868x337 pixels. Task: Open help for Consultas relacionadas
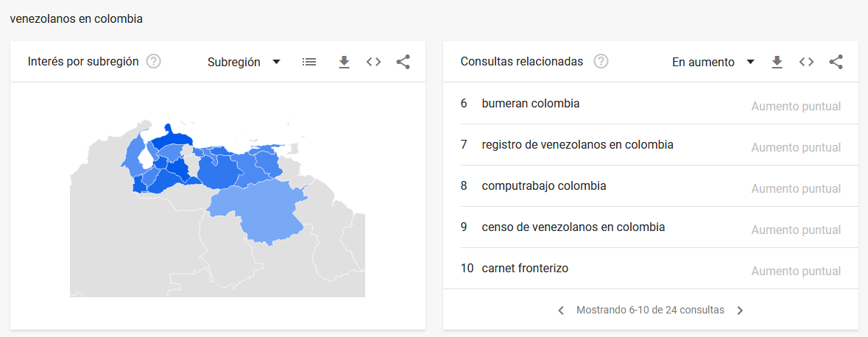click(x=601, y=61)
